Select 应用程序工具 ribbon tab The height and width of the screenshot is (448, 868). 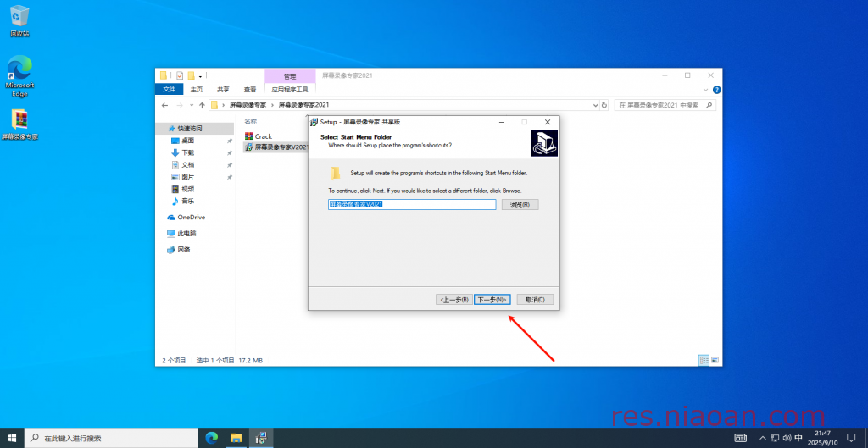[x=290, y=89]
